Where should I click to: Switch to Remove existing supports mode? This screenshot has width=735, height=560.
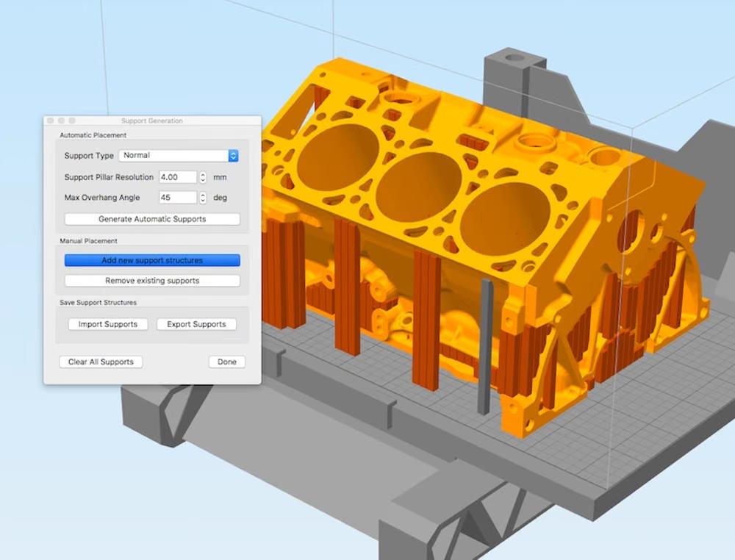click(152, 280)
